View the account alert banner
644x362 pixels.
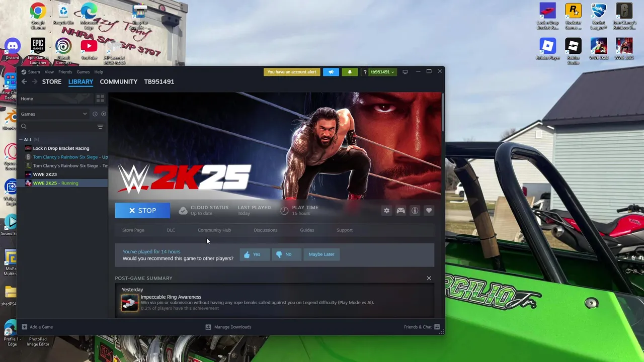coord(292,72)
